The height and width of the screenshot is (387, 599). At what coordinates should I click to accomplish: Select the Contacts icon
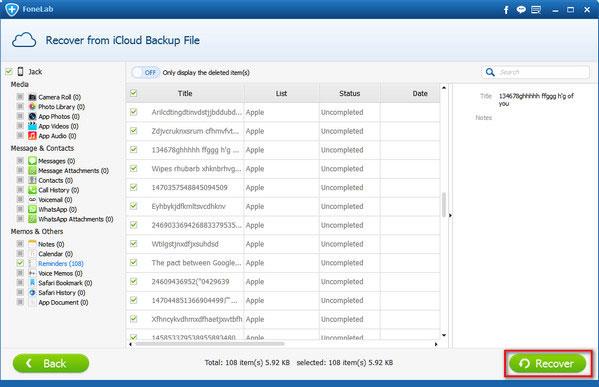click(32, 180)
